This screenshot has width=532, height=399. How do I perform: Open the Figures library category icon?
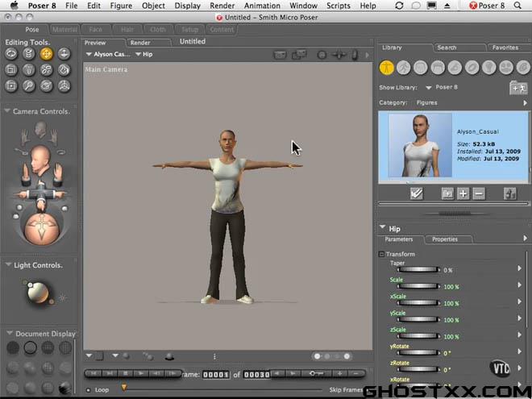[x=386, y=68]
